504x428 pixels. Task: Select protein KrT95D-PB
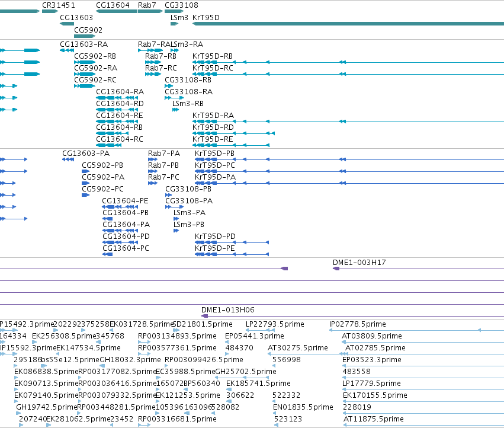click(x=215, y=153)
